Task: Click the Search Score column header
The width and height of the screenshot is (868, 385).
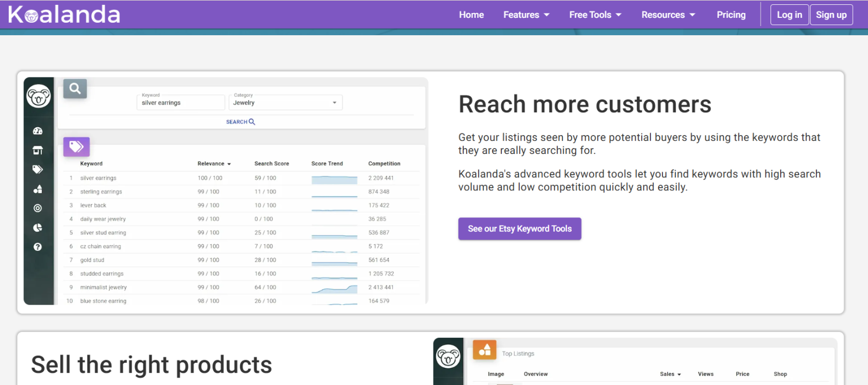Action: tap(272, 164)
